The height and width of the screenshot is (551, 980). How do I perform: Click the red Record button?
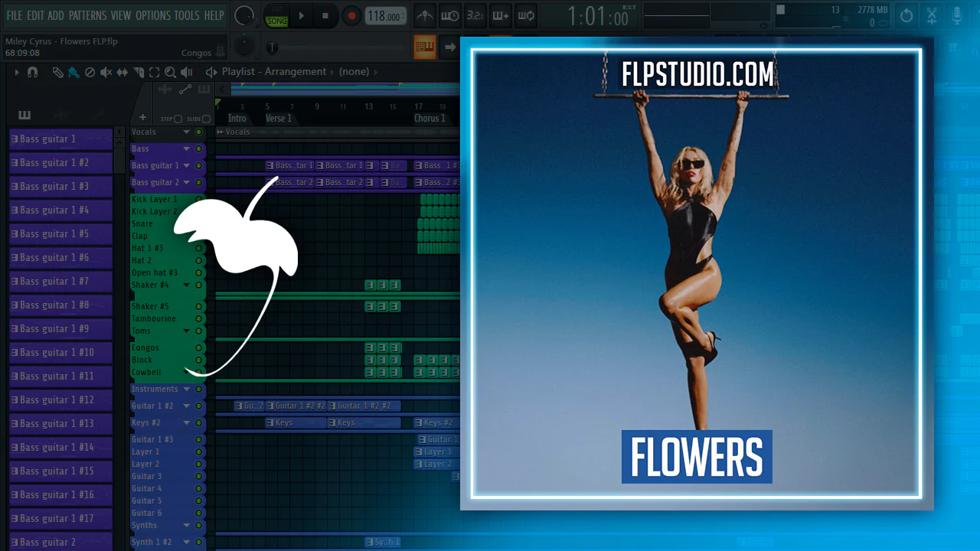351,15
